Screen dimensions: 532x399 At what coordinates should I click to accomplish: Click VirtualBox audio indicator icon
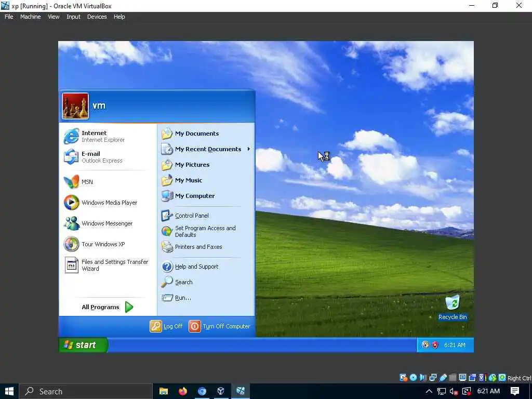click(x=423, y=378)
